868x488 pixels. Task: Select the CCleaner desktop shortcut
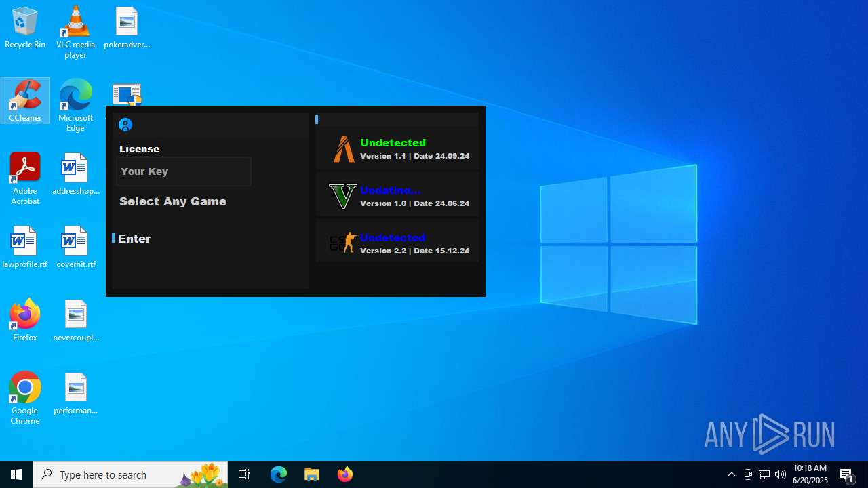tap(25, 100)
